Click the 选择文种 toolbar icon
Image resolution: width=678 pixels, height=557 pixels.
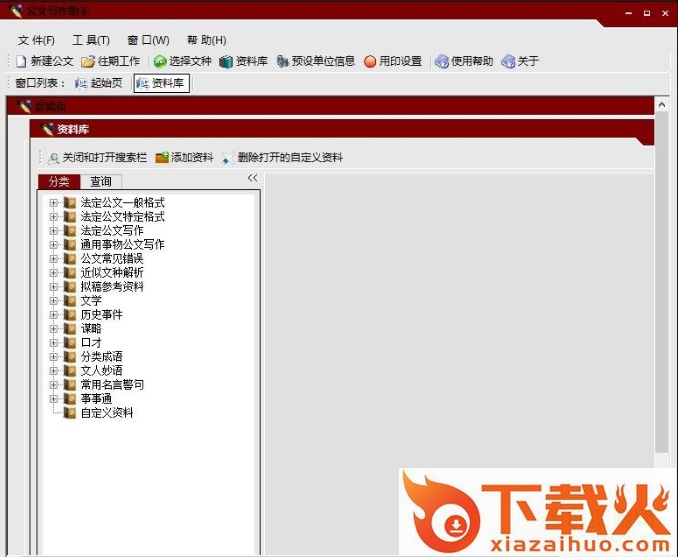[160, 61]
